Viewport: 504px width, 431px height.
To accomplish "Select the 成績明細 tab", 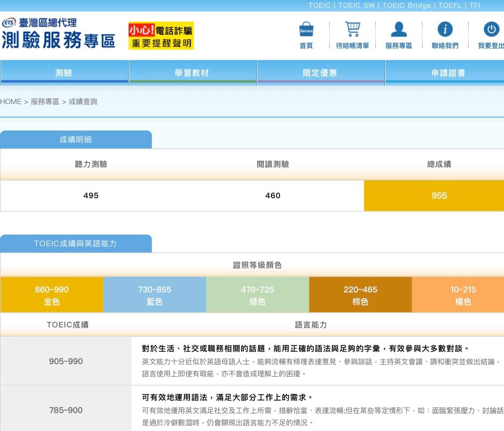I will (x=76, y=139).
